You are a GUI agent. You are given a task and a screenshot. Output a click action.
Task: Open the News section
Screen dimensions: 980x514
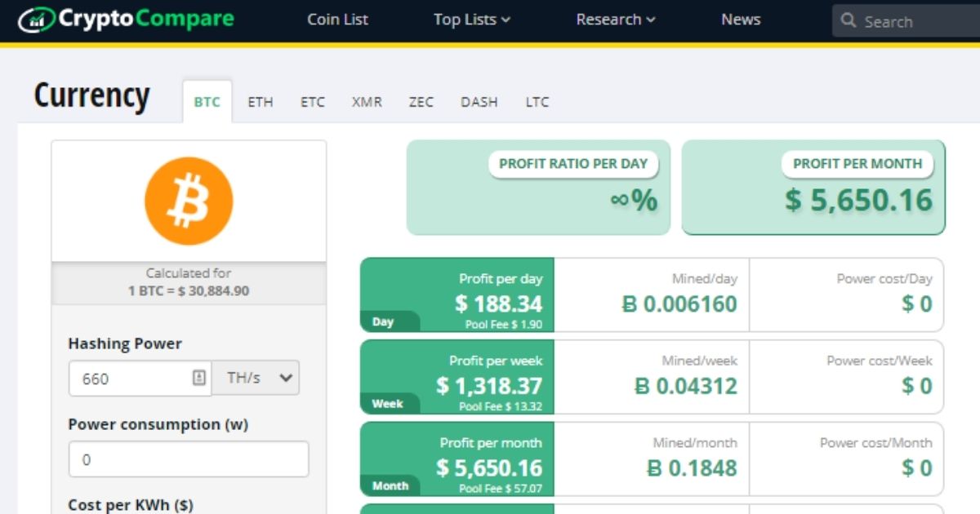click(740, 19)
